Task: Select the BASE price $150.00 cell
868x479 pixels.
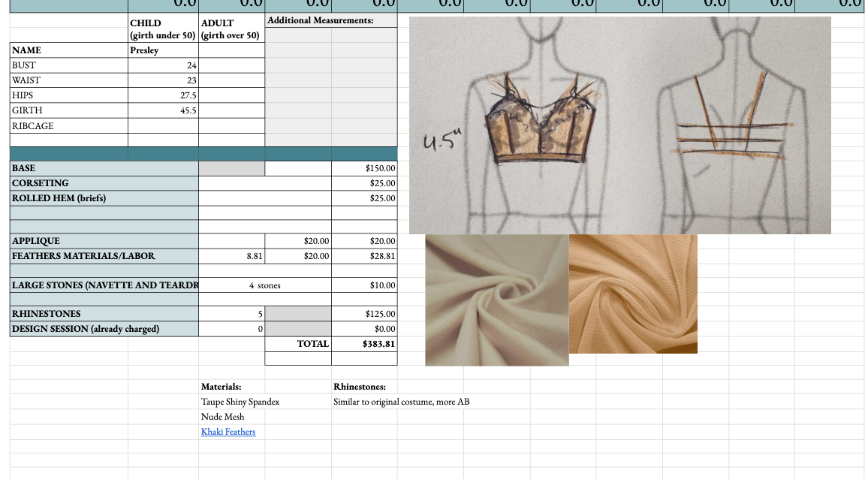Action: pos(364,168)
